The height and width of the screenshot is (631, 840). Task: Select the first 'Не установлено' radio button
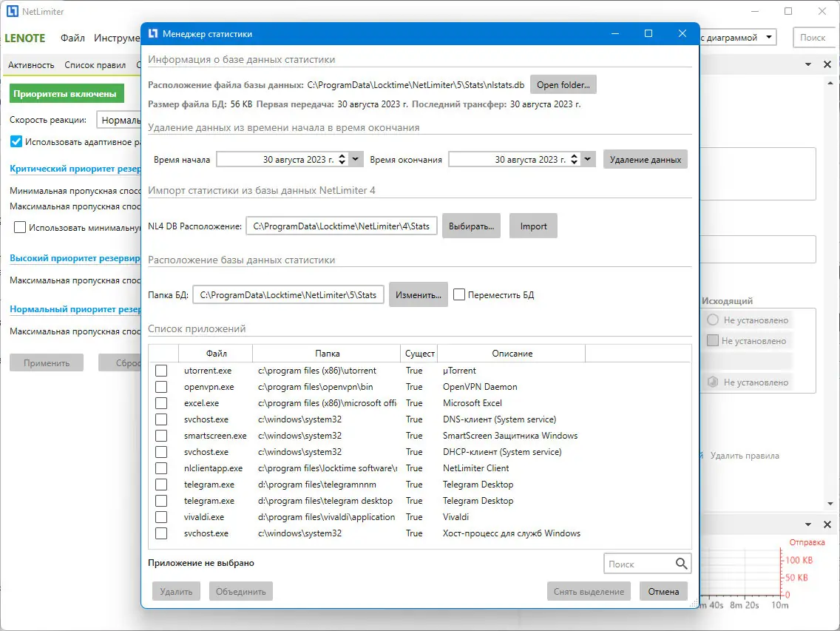[x=713, y=320]
